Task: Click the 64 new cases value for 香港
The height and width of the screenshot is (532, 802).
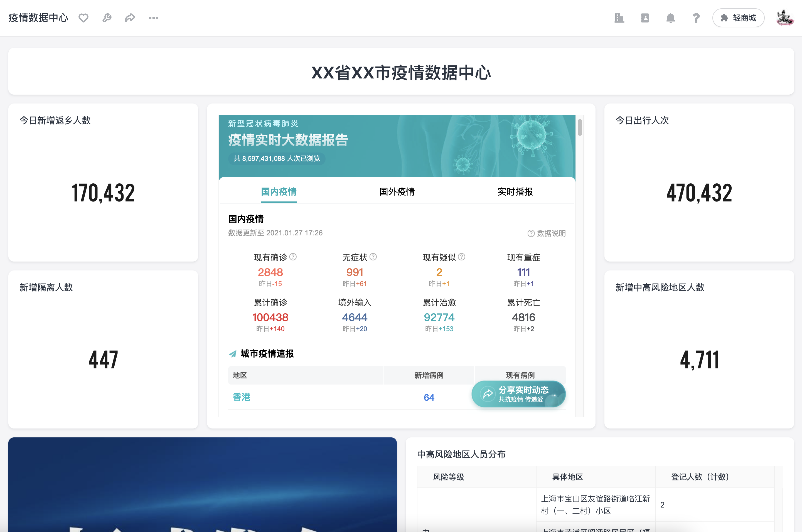Action: pyautogui.click(x=429, y=397)
